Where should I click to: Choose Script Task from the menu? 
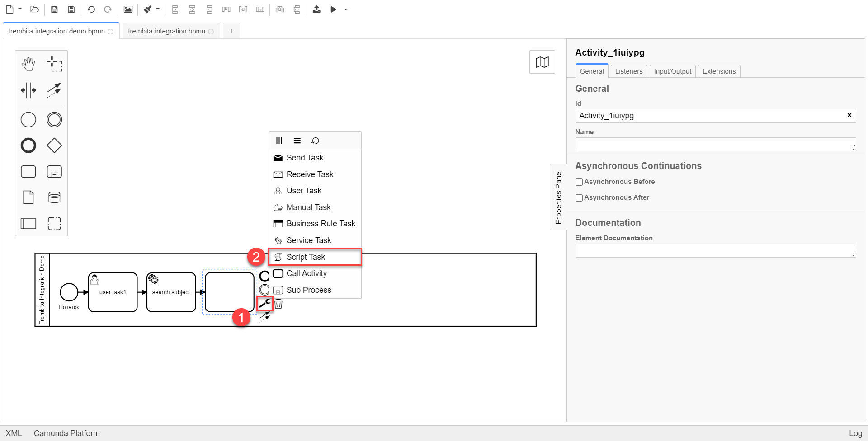point(306,257)
